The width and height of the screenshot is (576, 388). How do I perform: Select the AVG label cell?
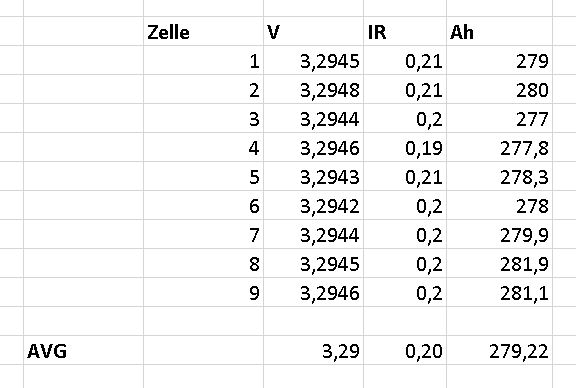pyautogui.click(x=83, y=350)
